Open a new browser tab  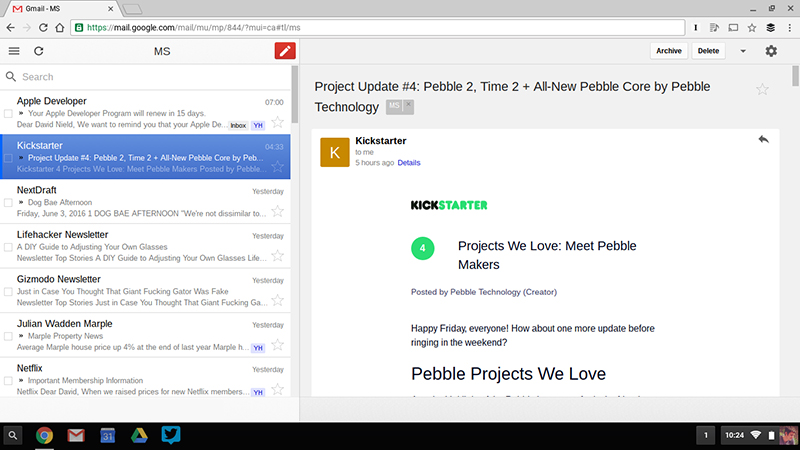tap(133, 9)
